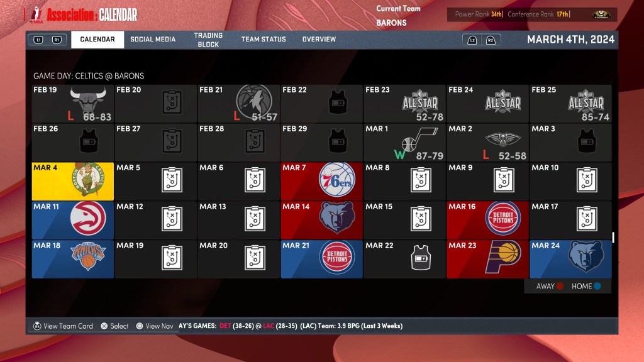Click the 76ers logo on Mar 7
Image resolution: width=644 pixels, height=362 pixels.
tap(337, 180)
